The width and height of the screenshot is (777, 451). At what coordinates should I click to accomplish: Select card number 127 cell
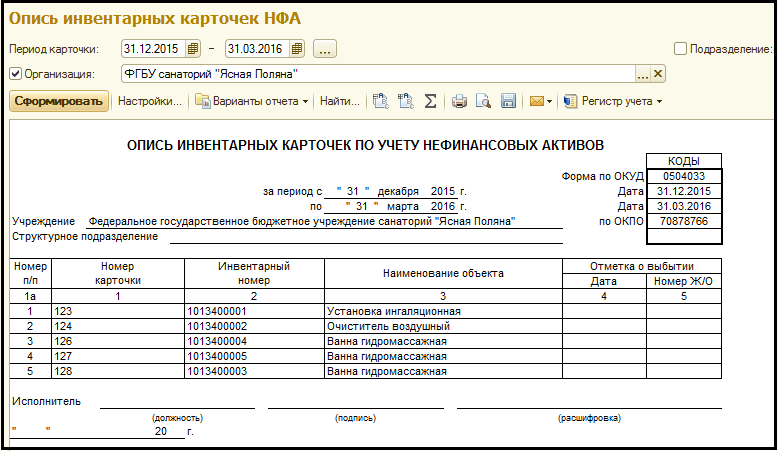[118, 356]
